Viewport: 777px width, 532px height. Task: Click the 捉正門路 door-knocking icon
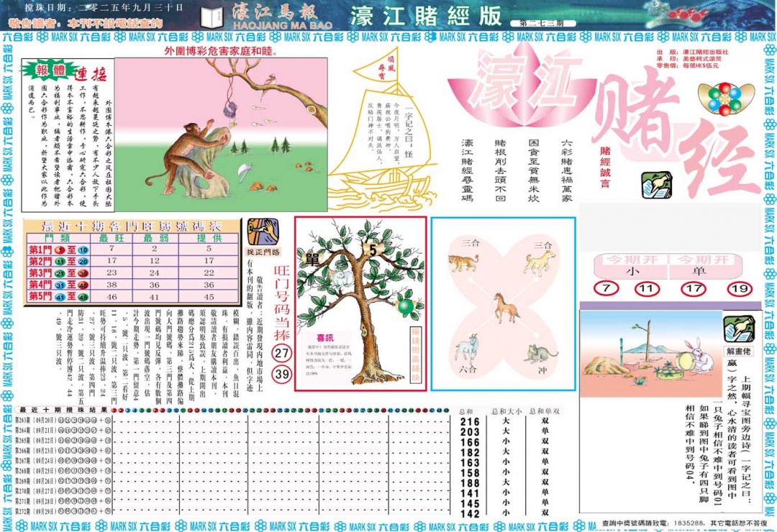point(263,231)
